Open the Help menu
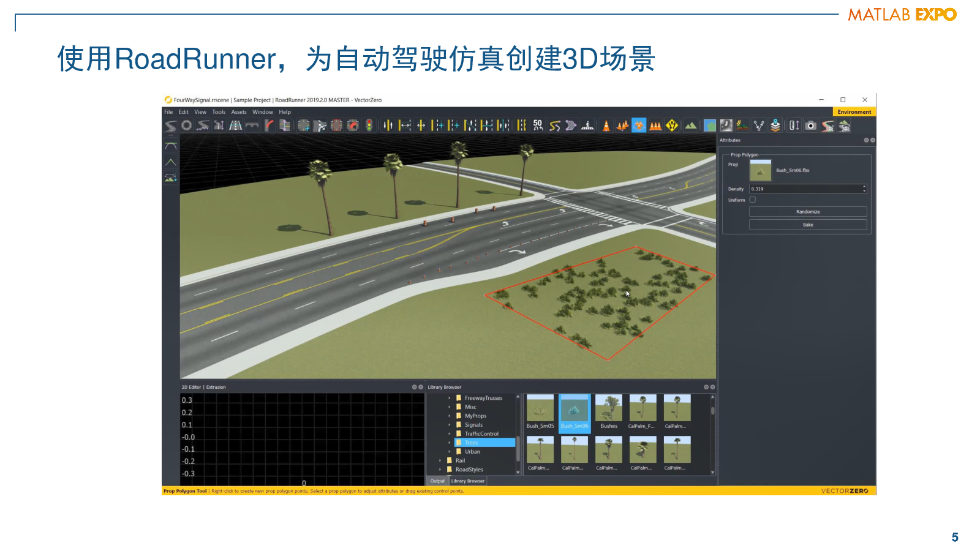The image size is (980, 551). point(285,112)
